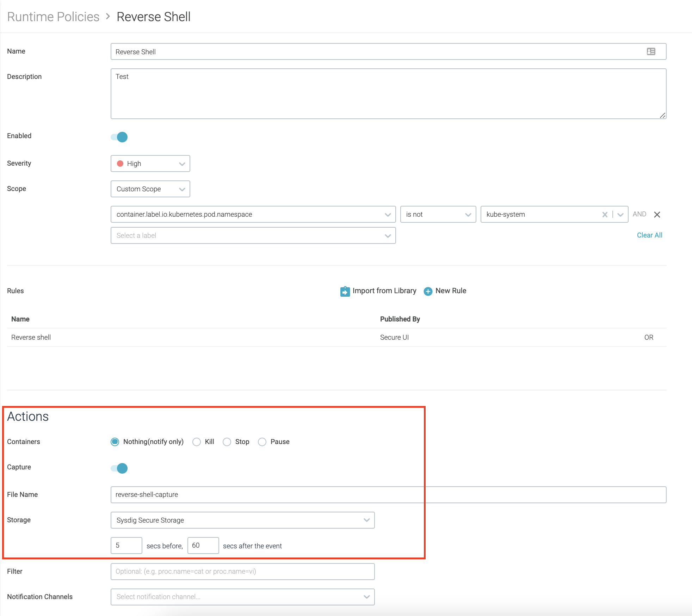
Task: Click the Filter input field
Action: tap(242, 571)
